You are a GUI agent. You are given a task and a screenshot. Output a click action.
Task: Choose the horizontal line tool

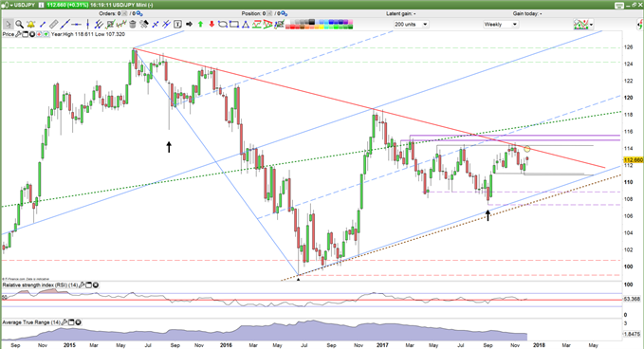coord(77,25)
